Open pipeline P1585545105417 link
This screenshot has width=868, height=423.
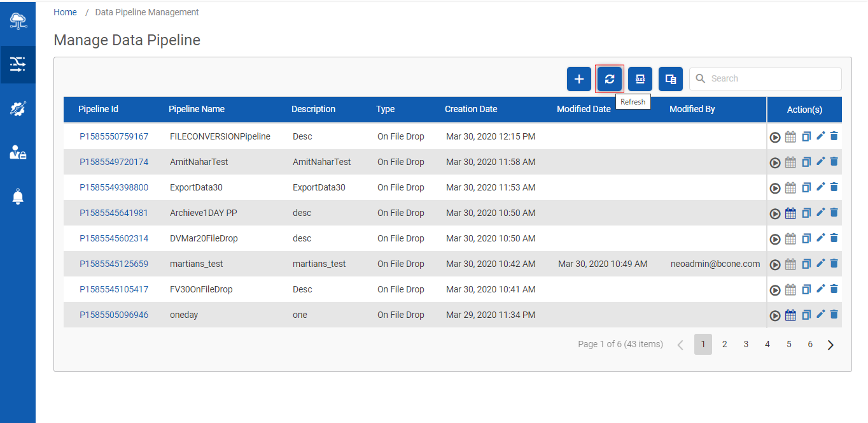point(114,289)
